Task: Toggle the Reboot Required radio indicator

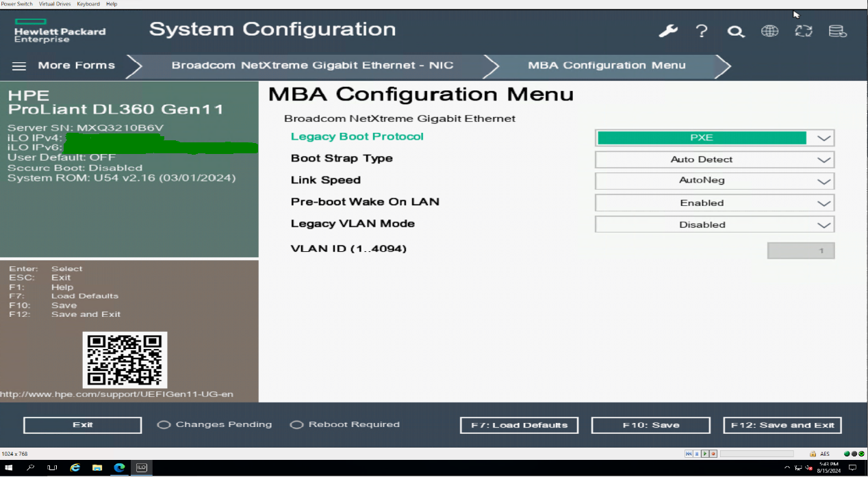Action: click(x=296, y=425)
